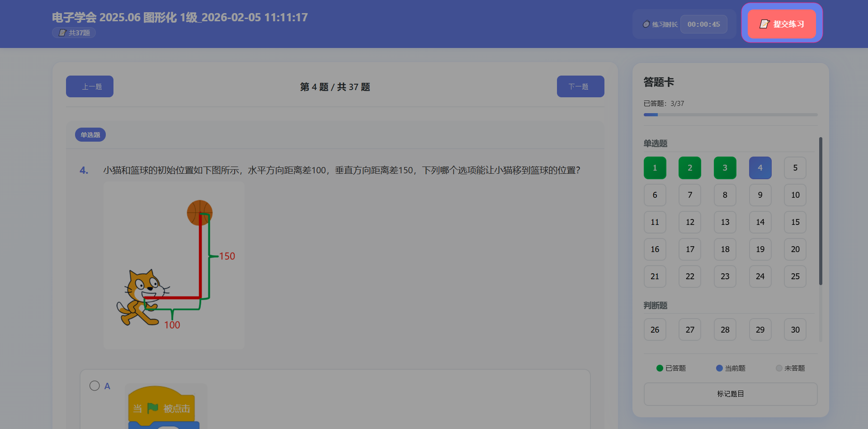Go to question 19
Viewport: 868px width, 429px height.
(x=760, y=249)
